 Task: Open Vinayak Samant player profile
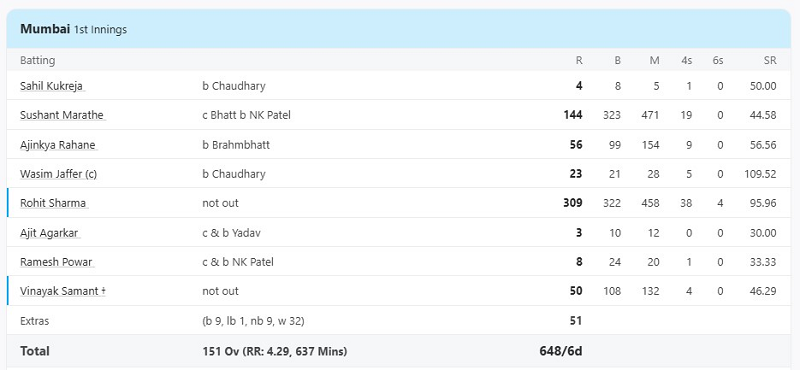(x=63, y=291)
